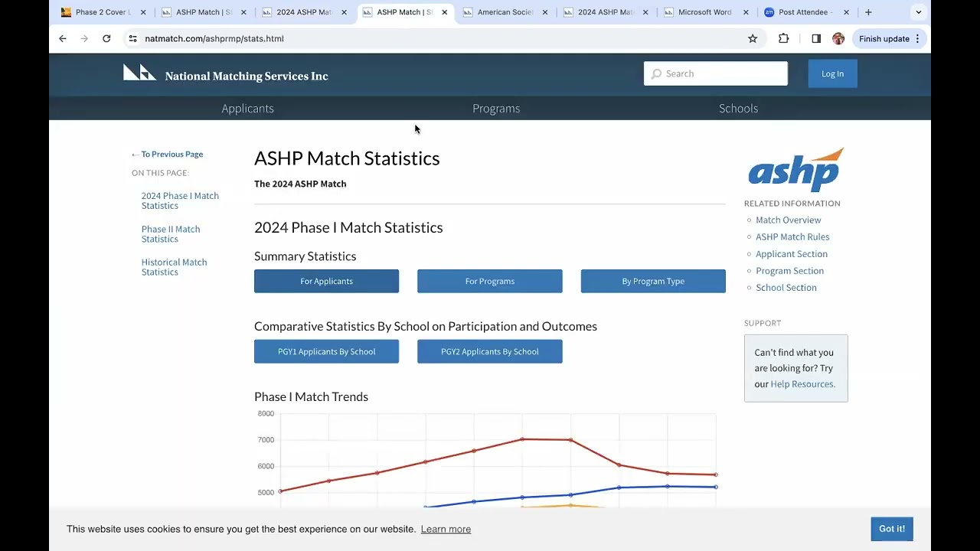Viewport: 980px width, 551px height.
Task: Close the Phase 2 Cover Letter tab
Action: tap(143, 12)
